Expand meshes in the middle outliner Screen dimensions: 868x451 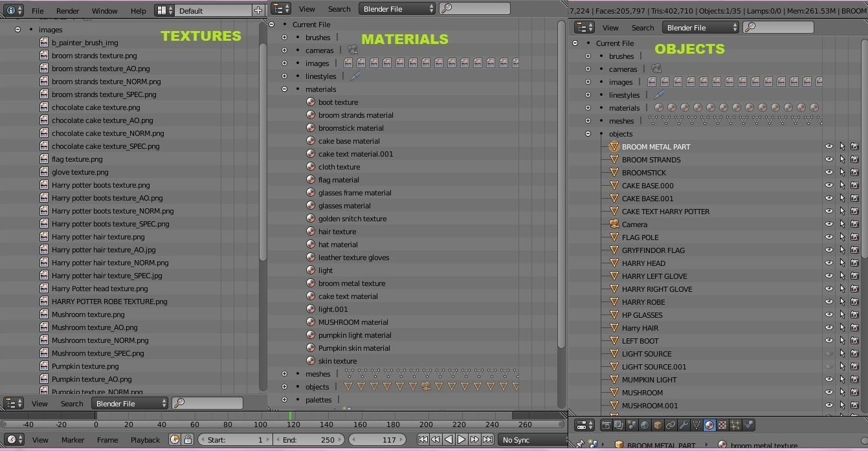pyautogui.click(x=284, y=374)
